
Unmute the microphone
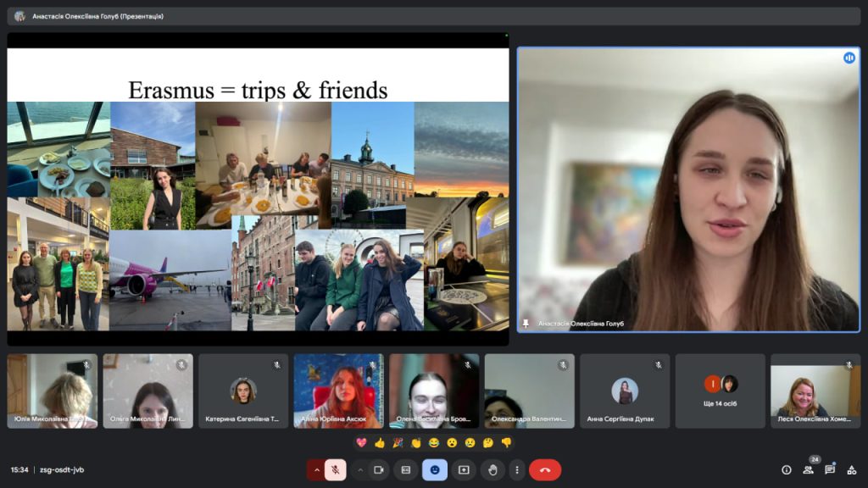coord(336,469)
